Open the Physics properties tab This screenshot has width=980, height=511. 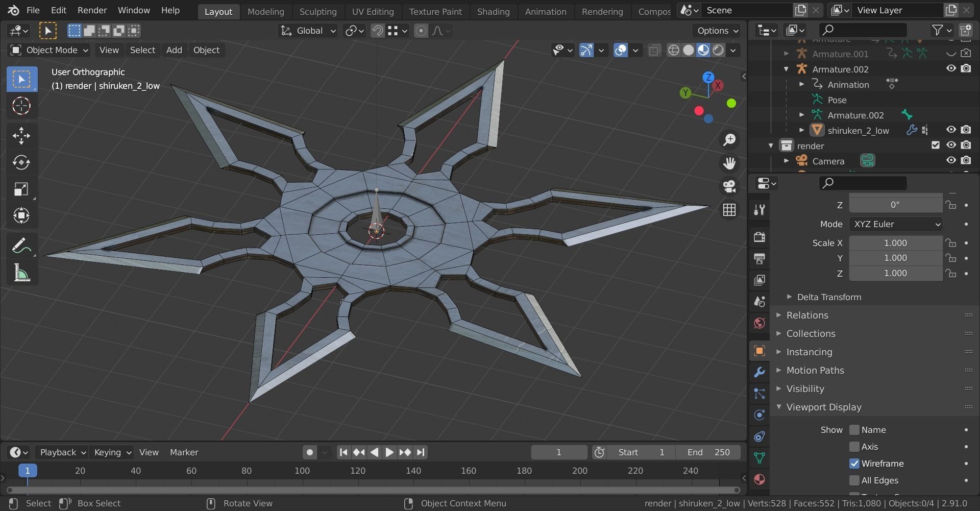click(759, 415)
